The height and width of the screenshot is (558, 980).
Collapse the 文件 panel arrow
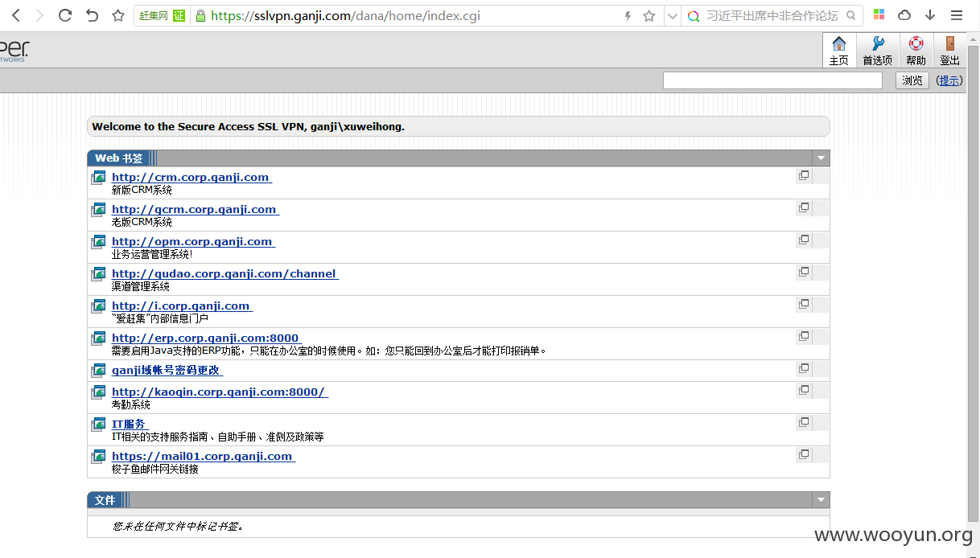pyautogui.click(x=821, y=500)
